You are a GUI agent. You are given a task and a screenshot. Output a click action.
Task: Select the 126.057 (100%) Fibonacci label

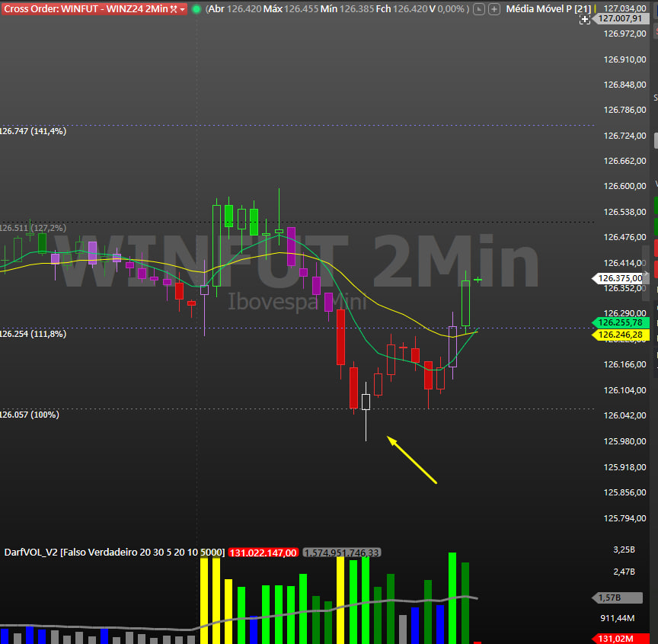pos(30,415)
